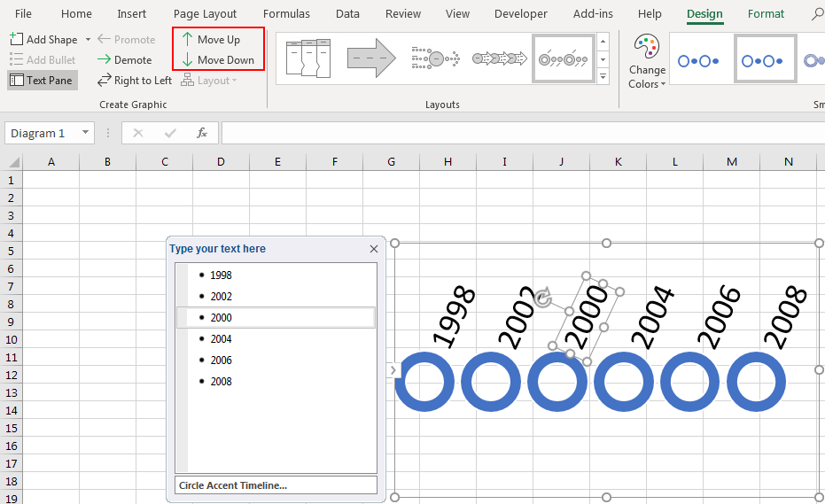Switch to the Format tab
825x504 pixels.
(766, 13)
